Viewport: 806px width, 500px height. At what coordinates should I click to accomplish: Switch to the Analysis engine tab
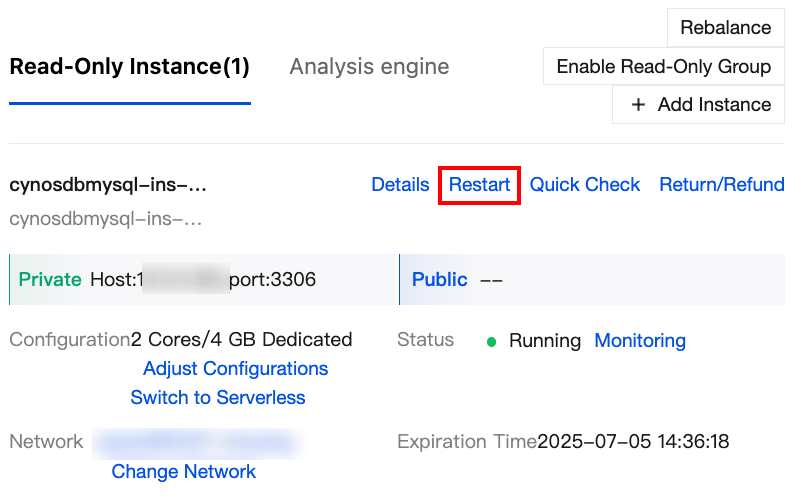[369, 68]
